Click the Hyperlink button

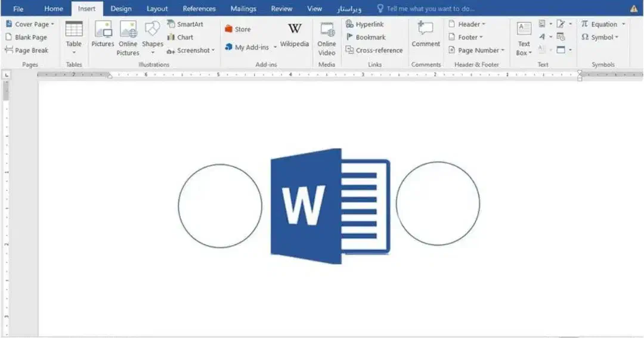tap(365, 24)
